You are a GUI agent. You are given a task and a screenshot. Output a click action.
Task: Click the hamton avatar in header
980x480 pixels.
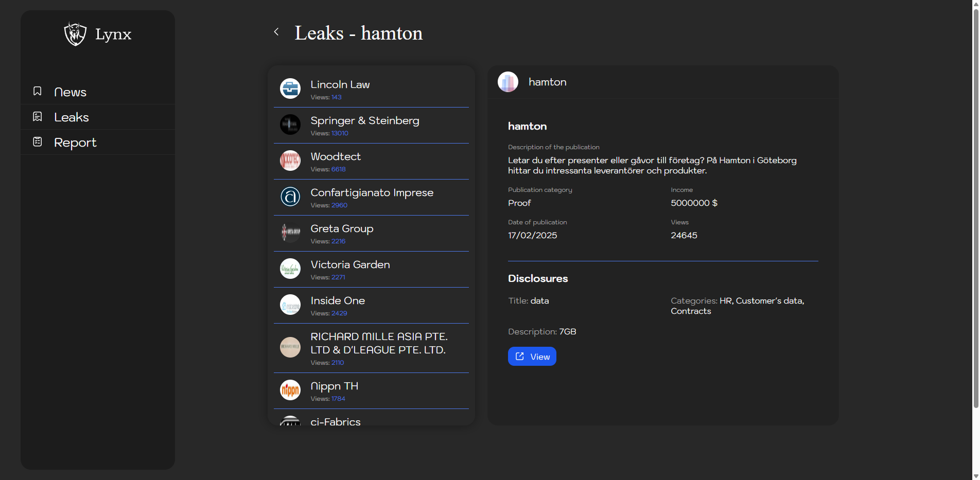click(x=508, y=82)
